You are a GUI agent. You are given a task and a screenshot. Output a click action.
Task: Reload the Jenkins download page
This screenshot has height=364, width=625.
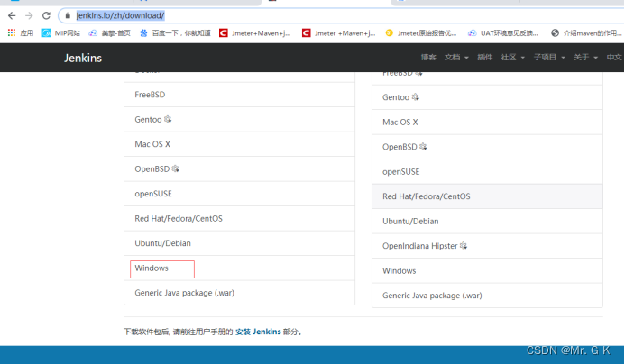pos(46,15)
